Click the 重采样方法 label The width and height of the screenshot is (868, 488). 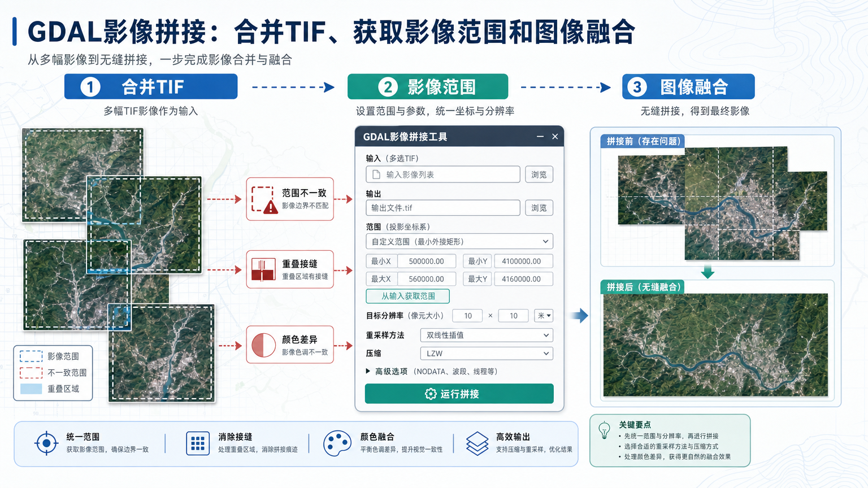pyautogui.click(x=385, y=335)
